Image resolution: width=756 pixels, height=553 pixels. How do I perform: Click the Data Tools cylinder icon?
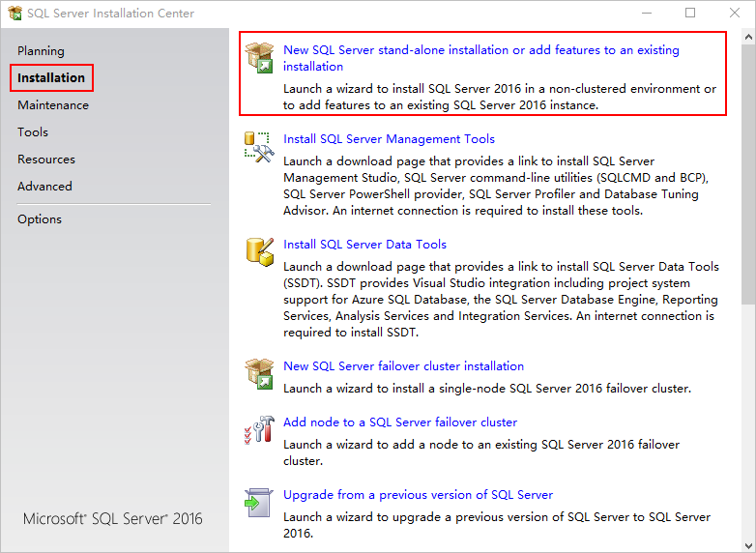260,251
